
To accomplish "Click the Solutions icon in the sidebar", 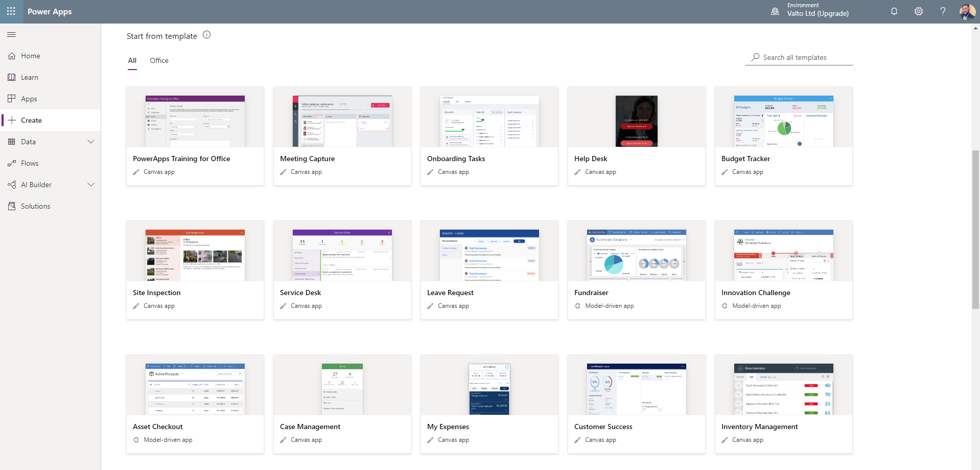I will coord(12,206).
